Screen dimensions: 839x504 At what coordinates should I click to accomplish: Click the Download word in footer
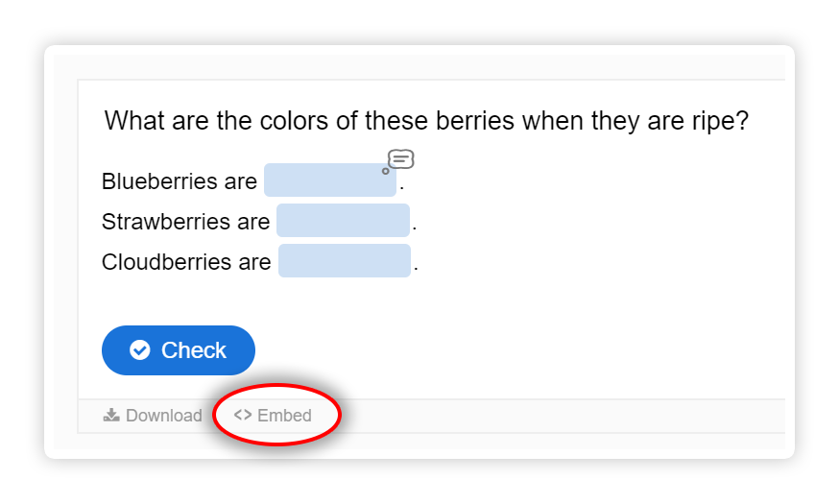164,415
